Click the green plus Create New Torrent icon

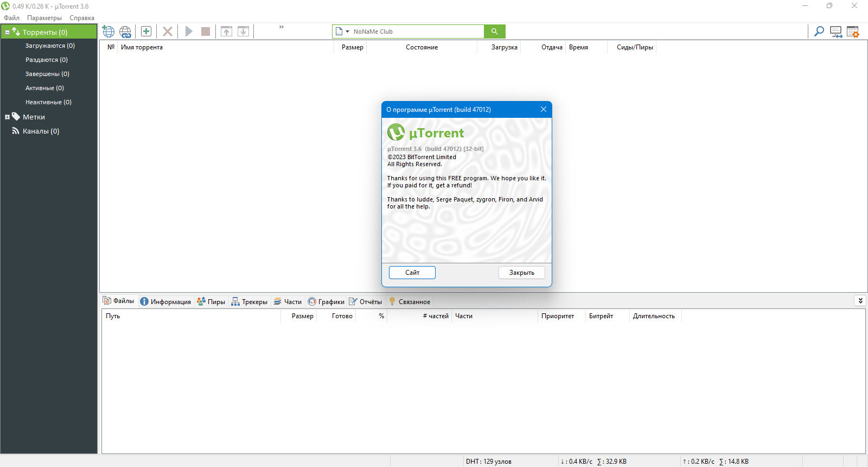tap(146, 31)
